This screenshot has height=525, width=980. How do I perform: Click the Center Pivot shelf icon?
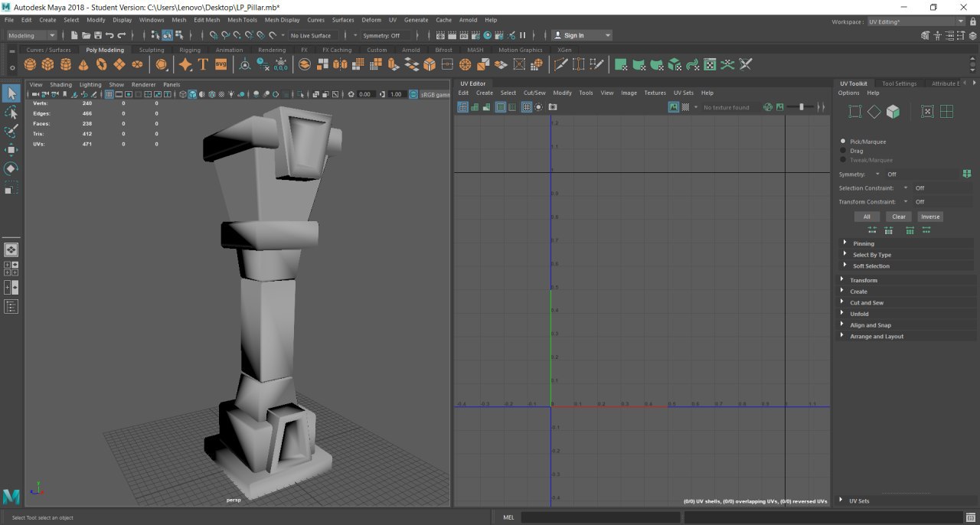pyautogui.click(x=244, y=64)
